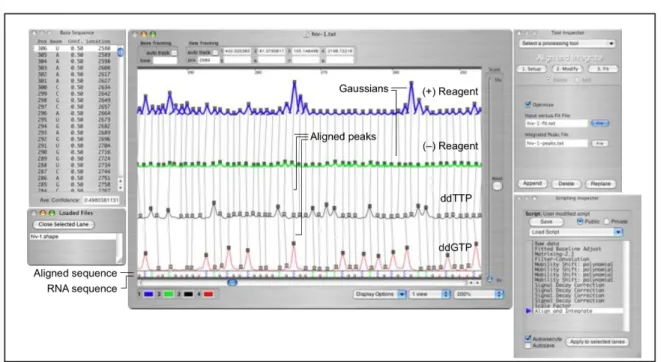Screen dimensions: 661x362
Task: Click the lane 4 red color swatch
Action: point(208,294)
